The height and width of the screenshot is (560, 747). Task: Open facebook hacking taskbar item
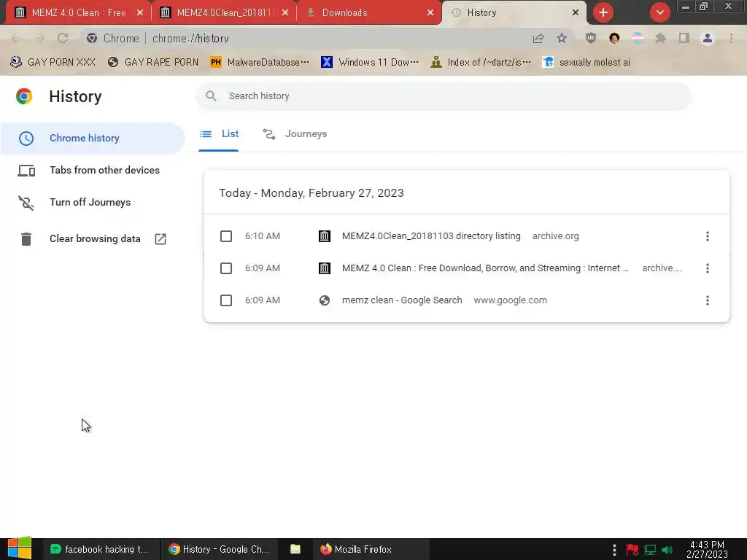(100, 550)
